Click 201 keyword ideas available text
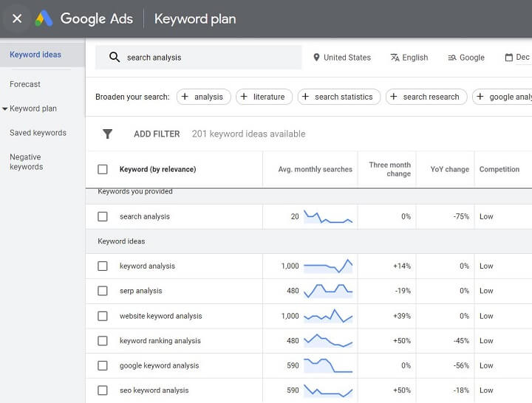The image size is (532, 403). 249,134
